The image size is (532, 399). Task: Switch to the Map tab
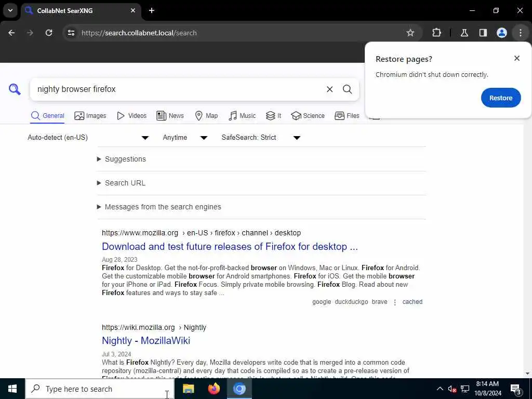tap(206, 116)
